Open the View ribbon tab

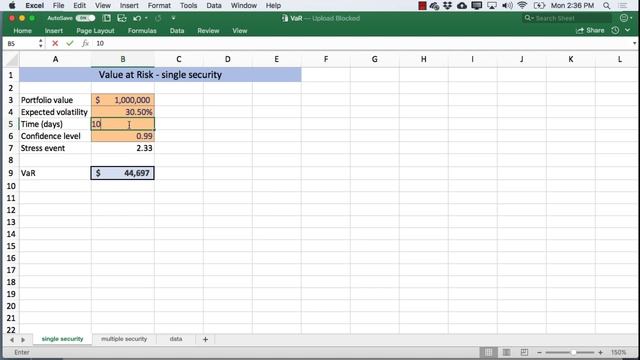pyautogui.click(x=240, y=31)
